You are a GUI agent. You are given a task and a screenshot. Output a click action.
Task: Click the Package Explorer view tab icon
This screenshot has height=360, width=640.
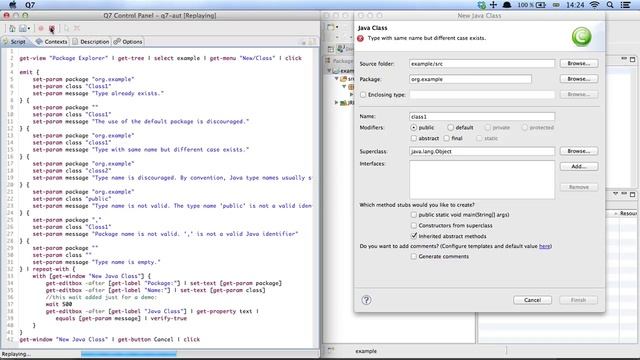[328, 60]
